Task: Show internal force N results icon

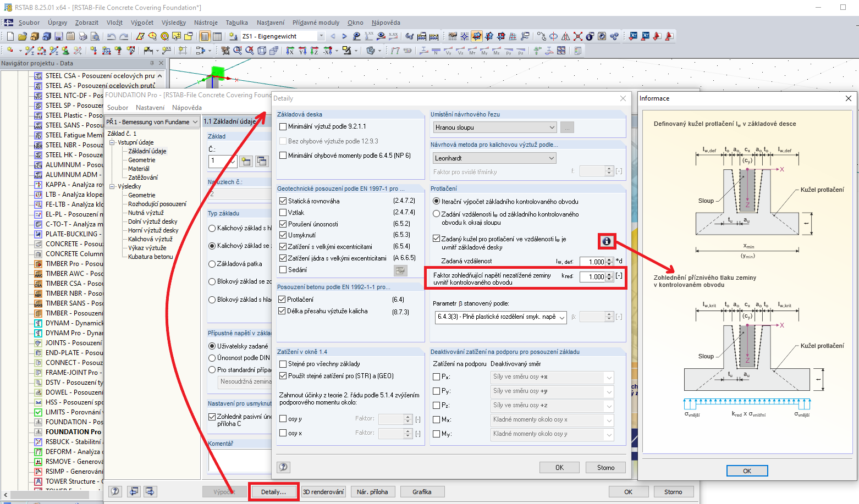Action: (x=436, y=51)
